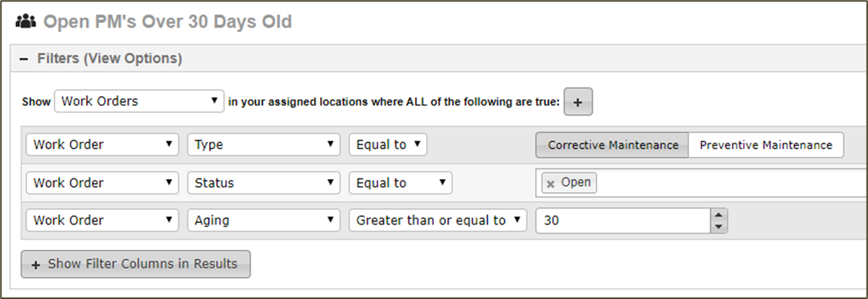
Task: Remove the Open status tag
Action: tap(550, 184)
